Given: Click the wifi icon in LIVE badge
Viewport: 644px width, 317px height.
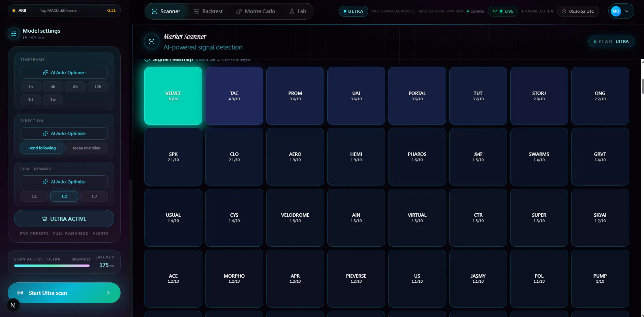Looking at the screenshot, I should point(495,11).
